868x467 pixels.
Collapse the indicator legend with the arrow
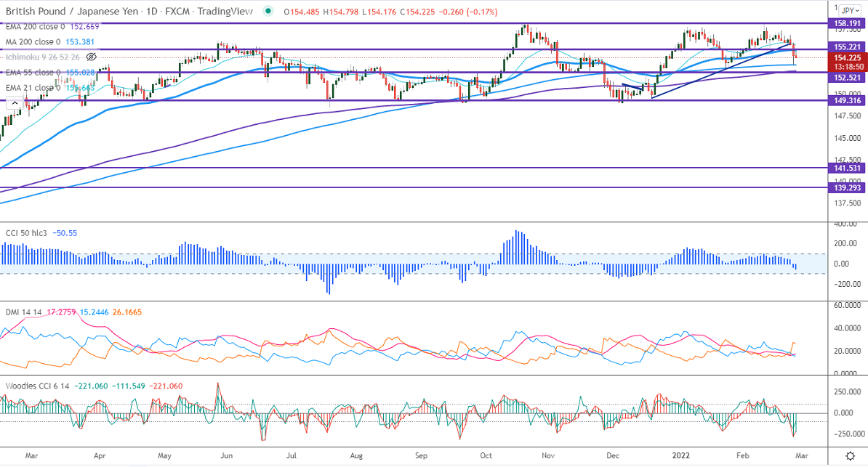14,103
